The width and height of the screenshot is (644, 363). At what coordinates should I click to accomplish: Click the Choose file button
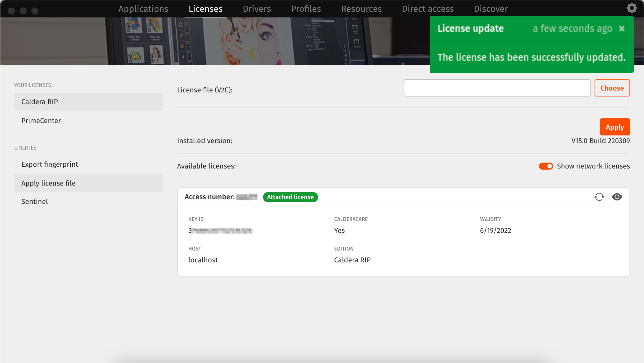(x=612, y=88)
